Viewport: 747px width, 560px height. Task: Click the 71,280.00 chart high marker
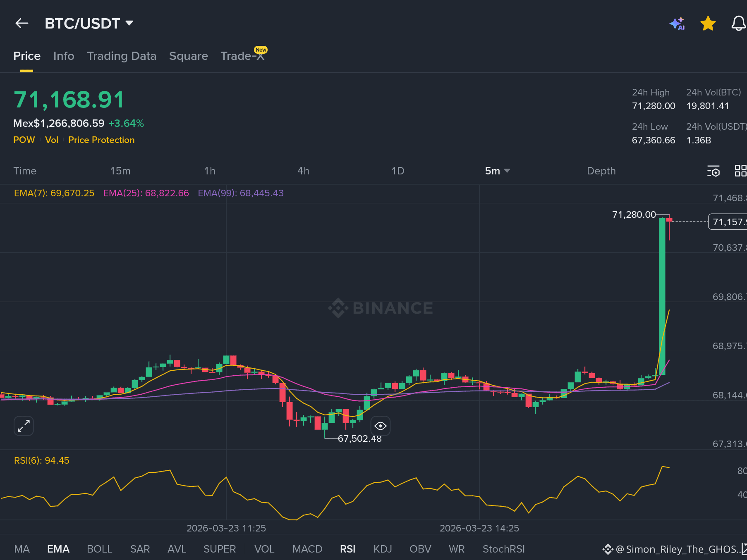click(634, 214)
